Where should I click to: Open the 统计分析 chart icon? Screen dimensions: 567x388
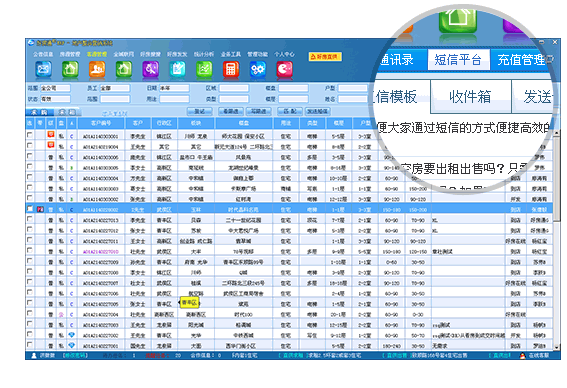click(204, 69)
